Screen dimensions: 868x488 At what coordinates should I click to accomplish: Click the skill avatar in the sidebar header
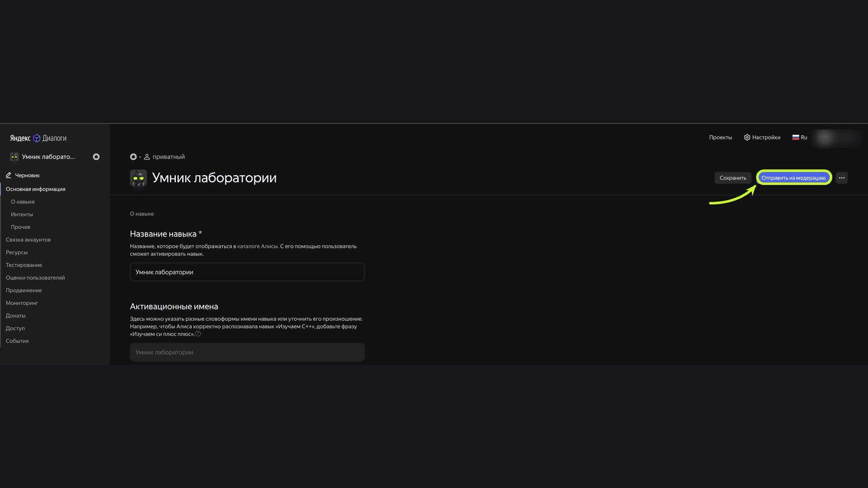click(14, 157)
